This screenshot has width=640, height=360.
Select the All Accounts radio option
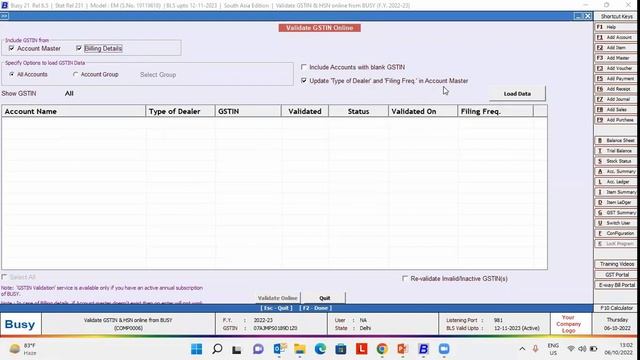pos(11,74)
